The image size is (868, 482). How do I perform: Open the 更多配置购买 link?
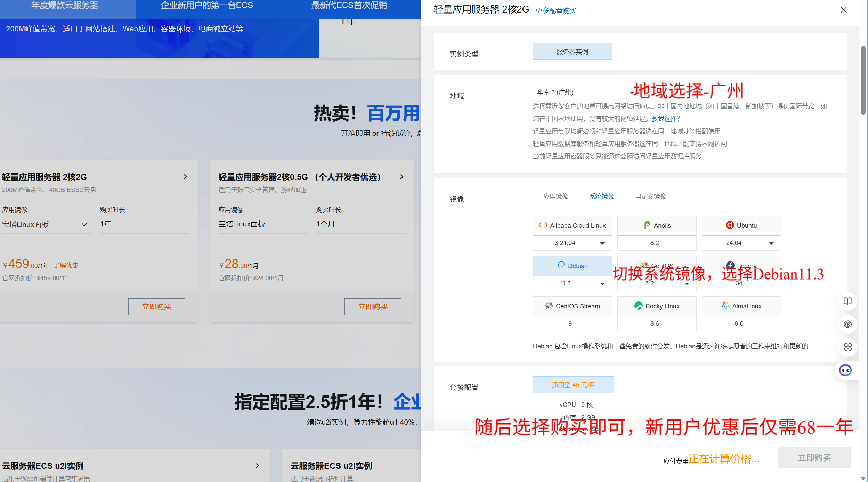click(x=555, y=11)
